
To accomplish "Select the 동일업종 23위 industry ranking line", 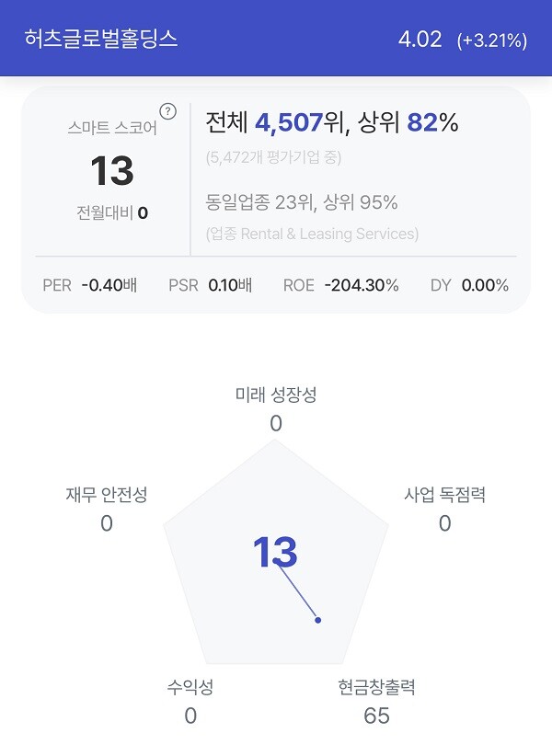I will tap(302, 202).
